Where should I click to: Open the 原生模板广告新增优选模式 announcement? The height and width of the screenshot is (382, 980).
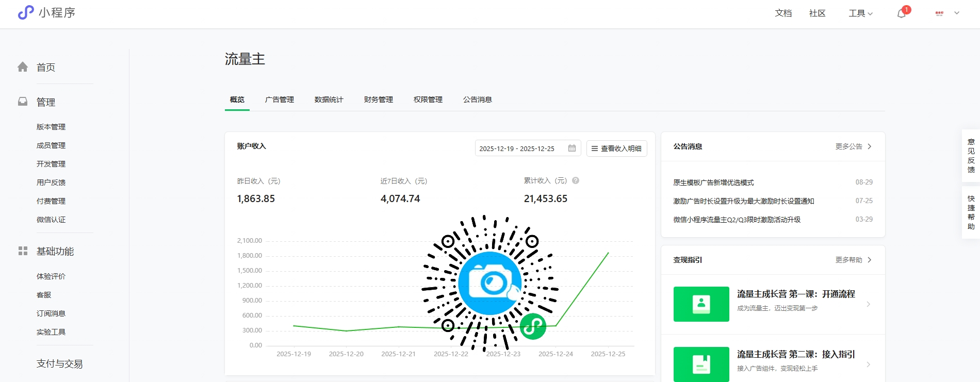click(x=713, y=182)
